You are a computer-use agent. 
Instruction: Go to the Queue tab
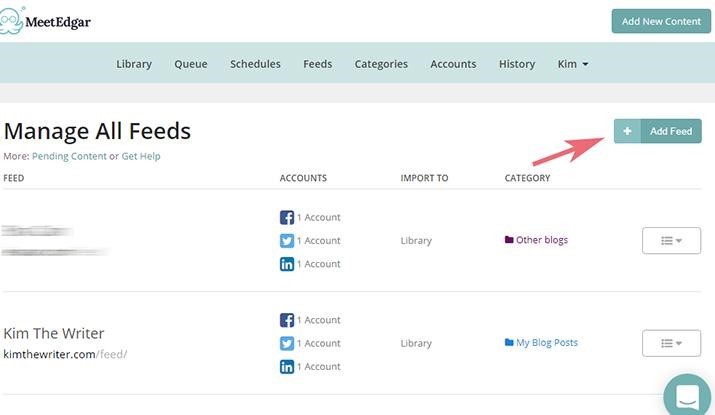tap(191, 64)
